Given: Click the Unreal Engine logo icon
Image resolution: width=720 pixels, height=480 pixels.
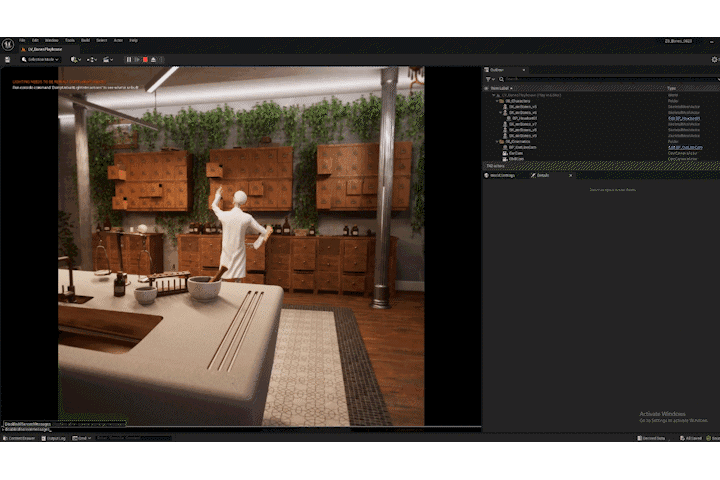Looking at the screenshot, I should click(x=8, y=45).
